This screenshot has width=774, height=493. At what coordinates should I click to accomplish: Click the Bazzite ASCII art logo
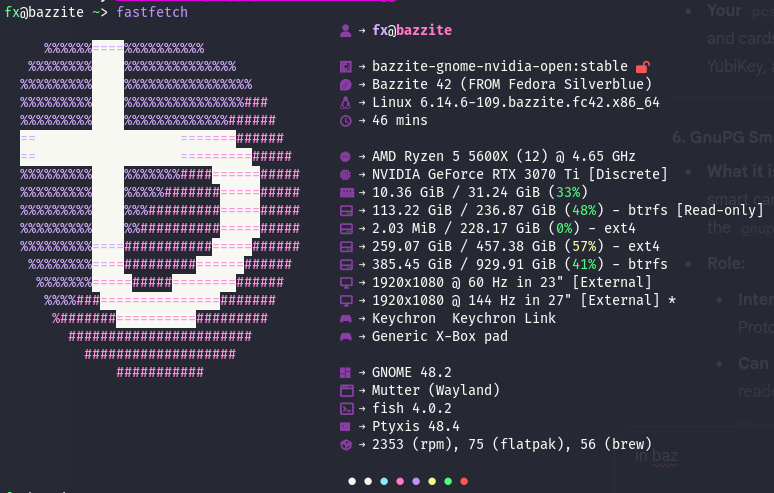coord(160,210)
